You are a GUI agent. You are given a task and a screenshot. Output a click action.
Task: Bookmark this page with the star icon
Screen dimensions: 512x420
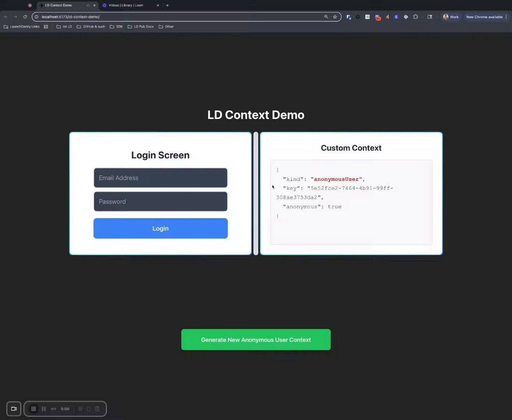pyautogui.click(x=335, y=17)
